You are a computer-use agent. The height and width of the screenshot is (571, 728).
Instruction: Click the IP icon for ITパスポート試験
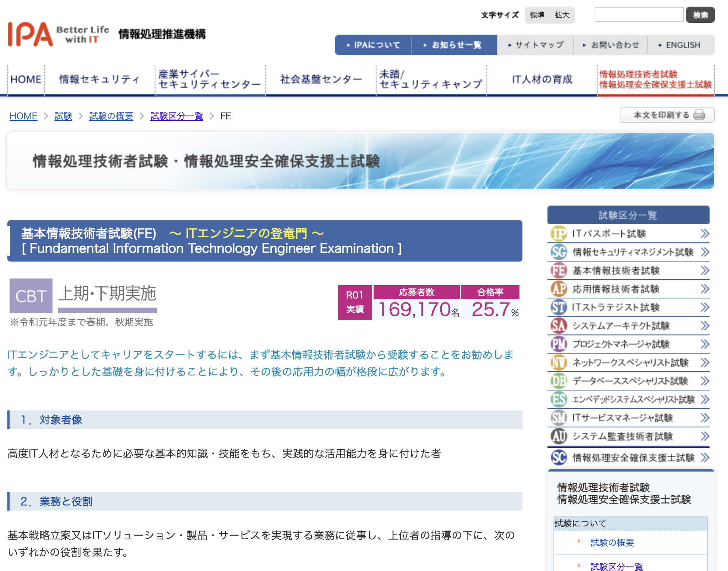pos(559,234)
